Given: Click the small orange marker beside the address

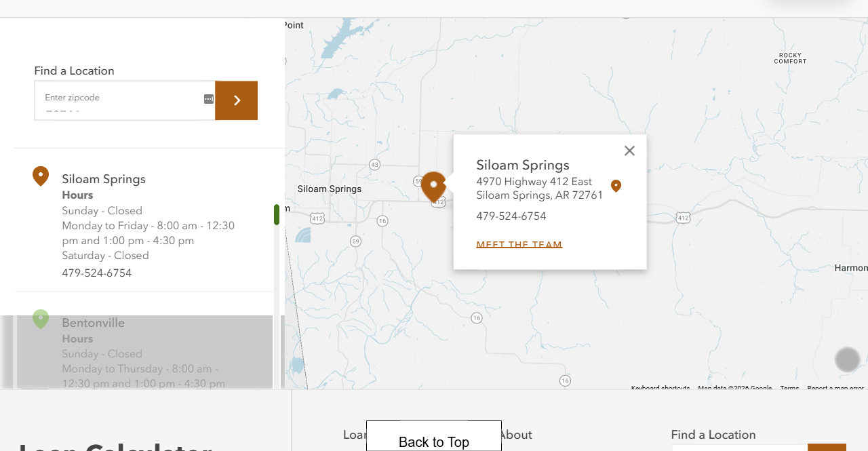Looking at the screenshot, I should point(616,186).
